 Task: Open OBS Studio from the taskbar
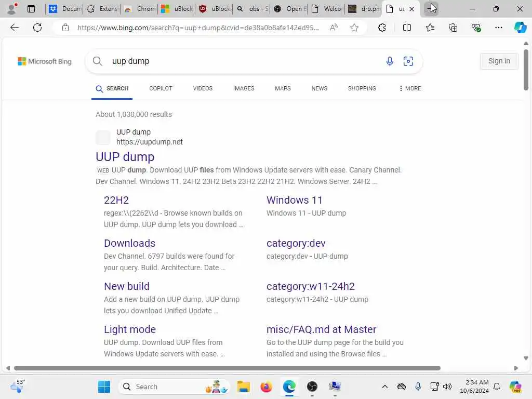tap(312, 387)
